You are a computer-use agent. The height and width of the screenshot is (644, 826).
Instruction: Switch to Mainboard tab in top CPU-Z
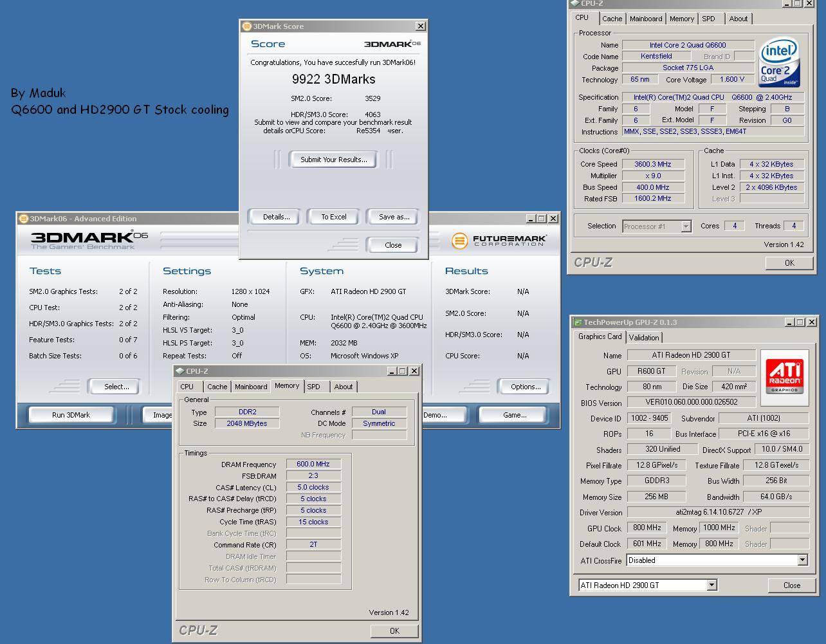pos(645,19)
